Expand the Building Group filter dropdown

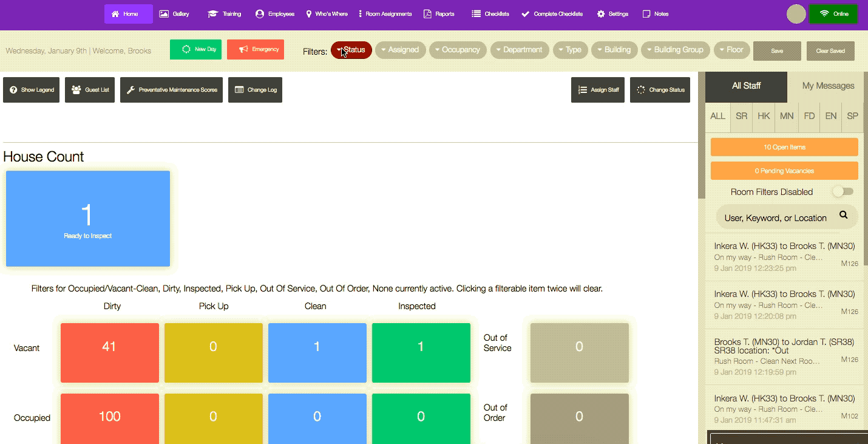coord(676,50)
